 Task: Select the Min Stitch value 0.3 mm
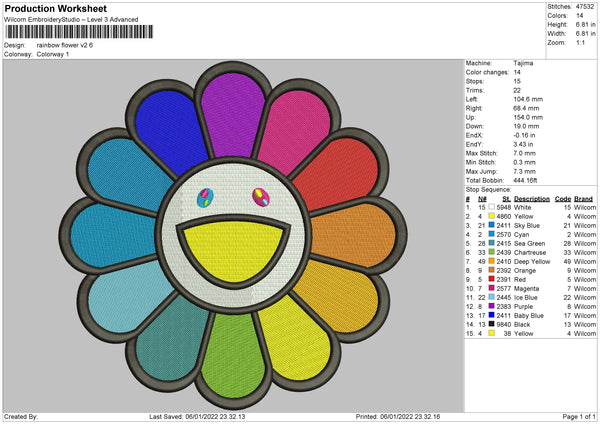tap(525, 162)
